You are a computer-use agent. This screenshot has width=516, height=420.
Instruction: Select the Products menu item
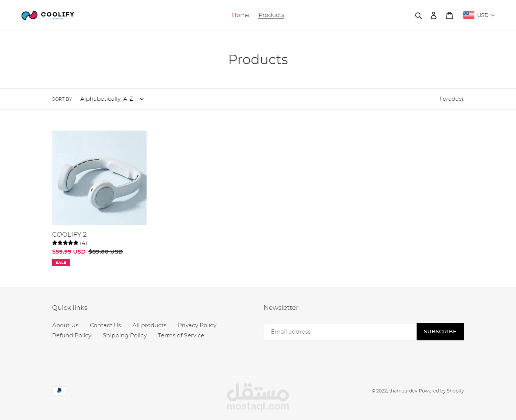271,15
